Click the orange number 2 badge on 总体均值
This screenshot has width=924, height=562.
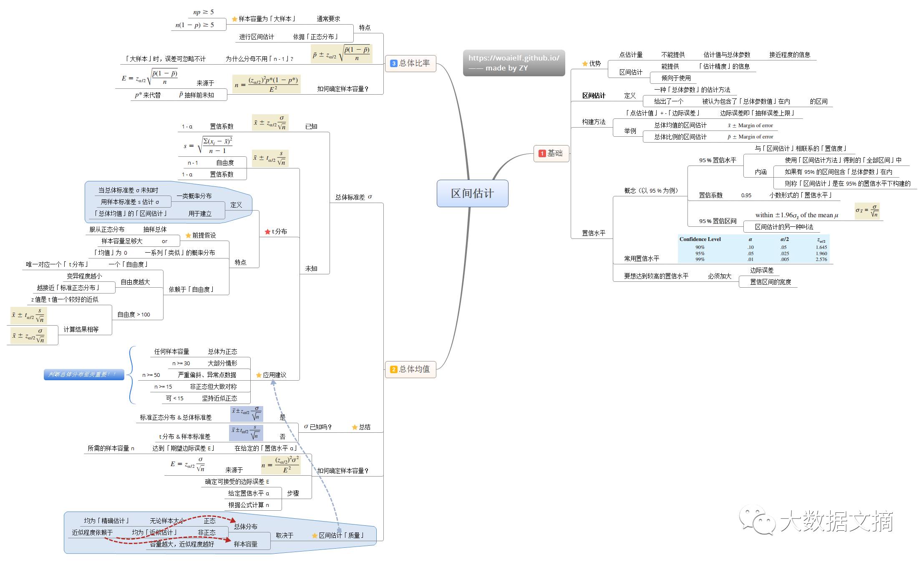tap(393, 369)
